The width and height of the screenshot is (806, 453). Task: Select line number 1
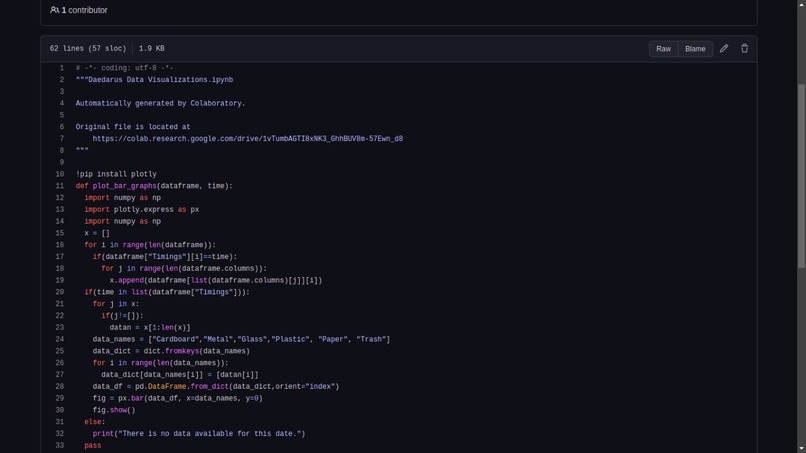coord(62,68)
